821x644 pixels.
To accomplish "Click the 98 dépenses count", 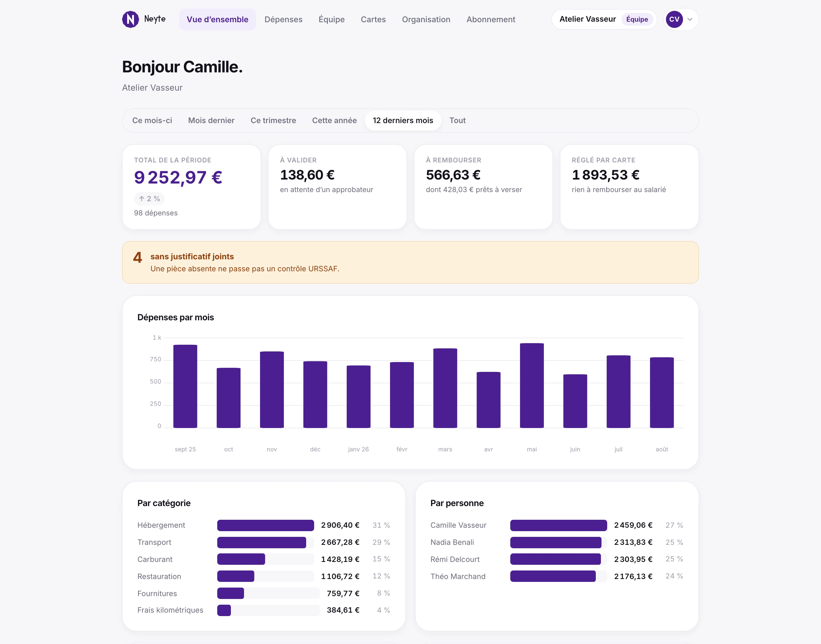I will coord(156,213).
